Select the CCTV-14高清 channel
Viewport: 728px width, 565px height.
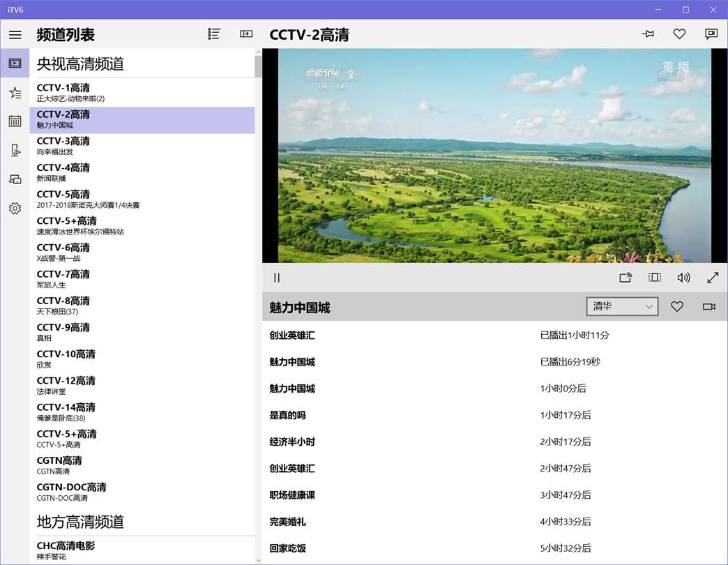(x=142, y=412)
